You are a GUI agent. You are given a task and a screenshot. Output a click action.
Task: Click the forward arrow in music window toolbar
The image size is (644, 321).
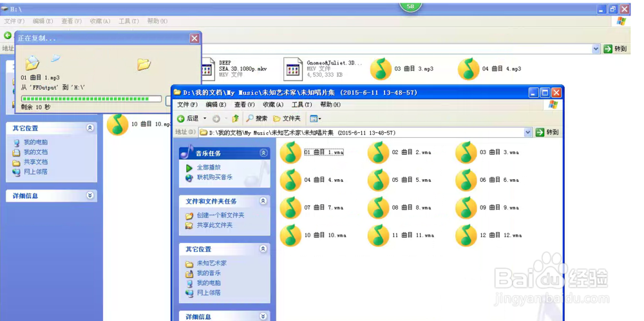point(216,119)
